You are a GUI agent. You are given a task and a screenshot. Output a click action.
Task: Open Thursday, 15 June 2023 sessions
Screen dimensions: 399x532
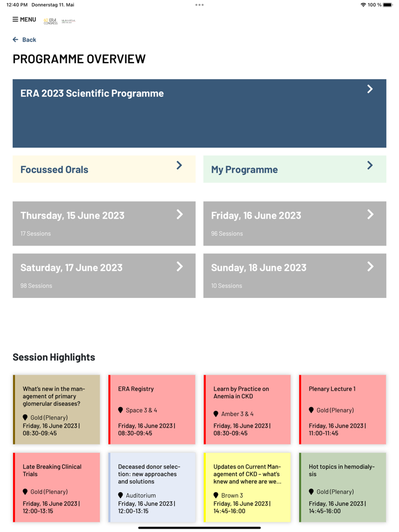(x=104, y=223)
